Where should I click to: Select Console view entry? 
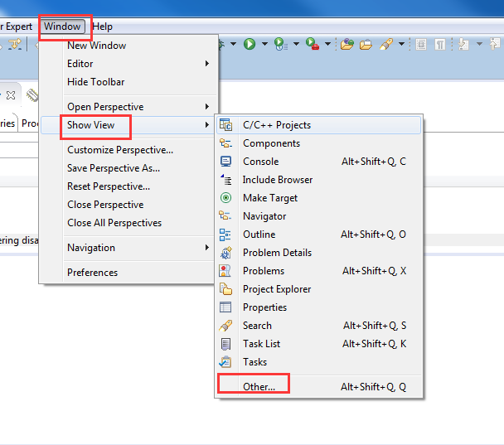318,162
